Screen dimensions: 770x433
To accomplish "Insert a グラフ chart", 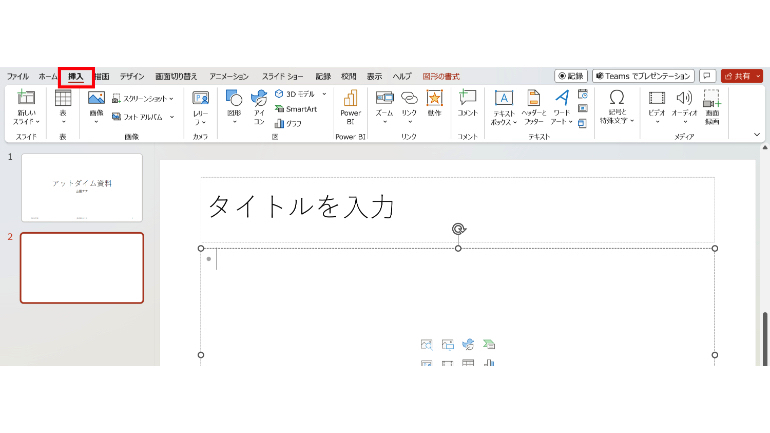I will 288,124.
